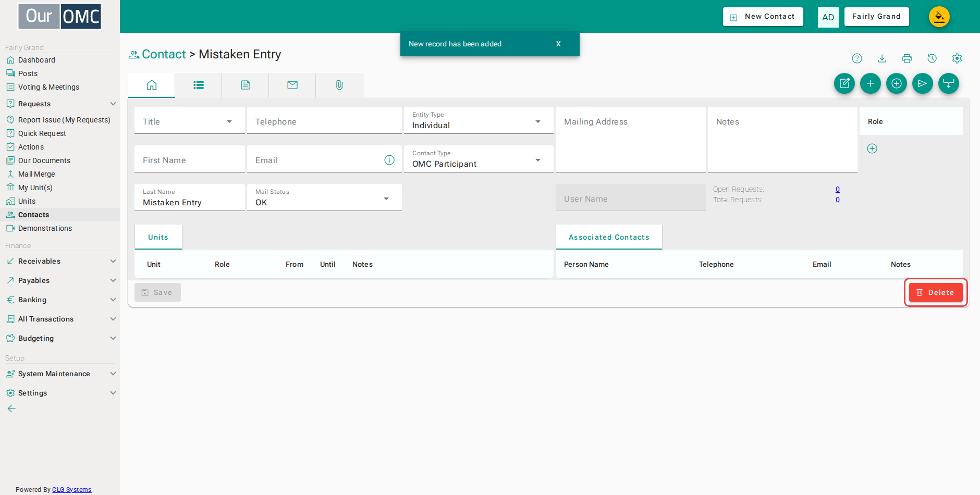Click the red Delete button

[936, 292]
